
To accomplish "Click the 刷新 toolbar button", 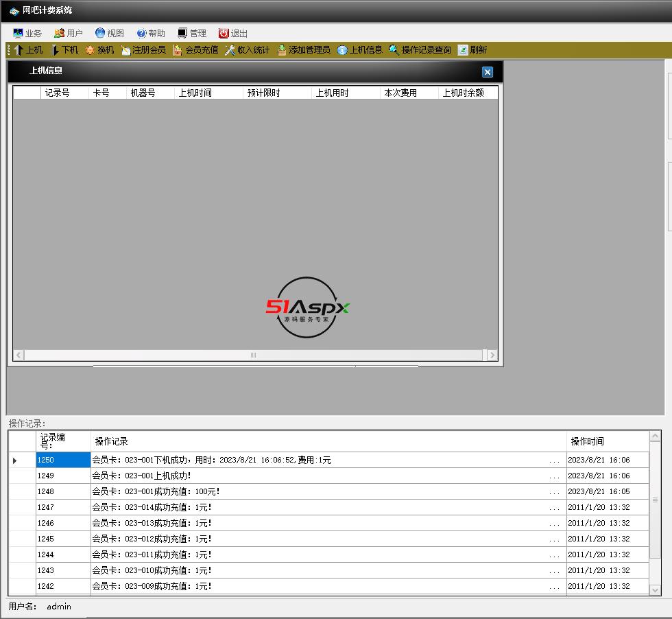I will (472, 50).
